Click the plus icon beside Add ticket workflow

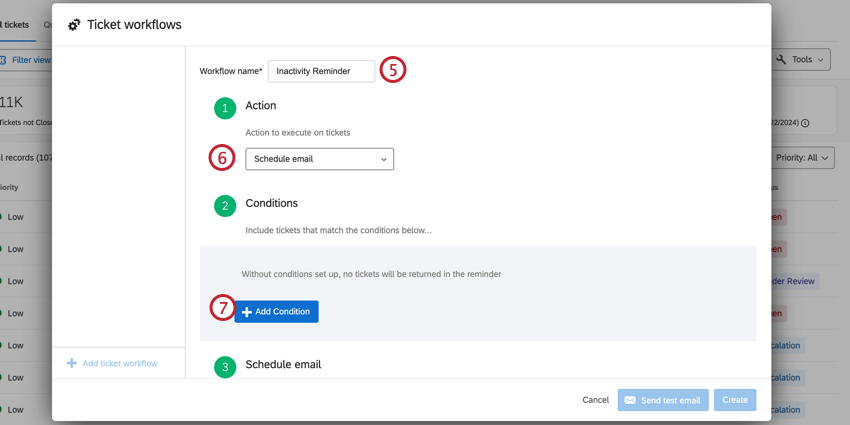[x=72, y=363]
